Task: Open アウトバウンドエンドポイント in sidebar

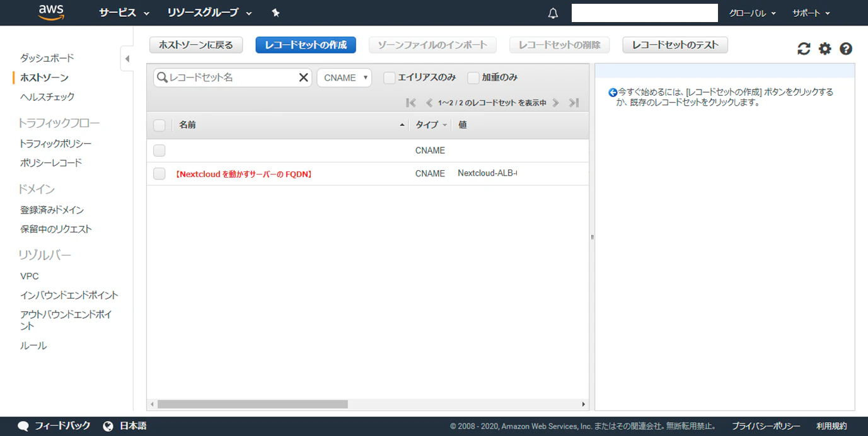Action: (66, 320)
